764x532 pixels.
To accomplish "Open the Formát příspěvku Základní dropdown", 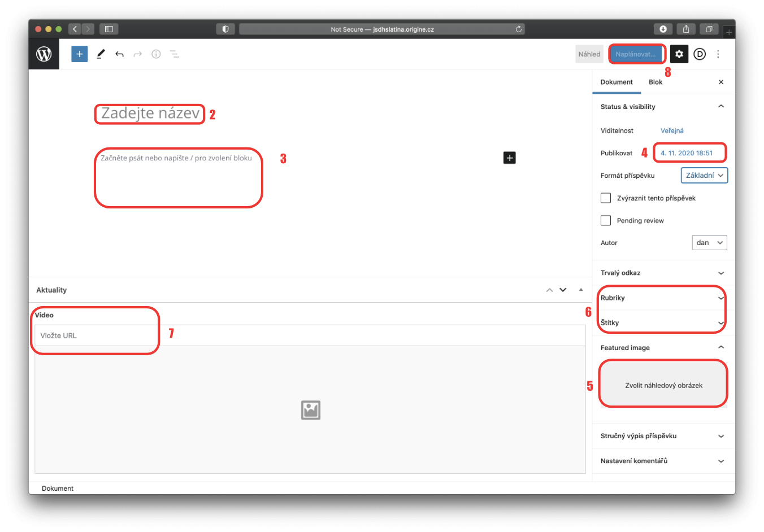I will [x=704, y=176].
